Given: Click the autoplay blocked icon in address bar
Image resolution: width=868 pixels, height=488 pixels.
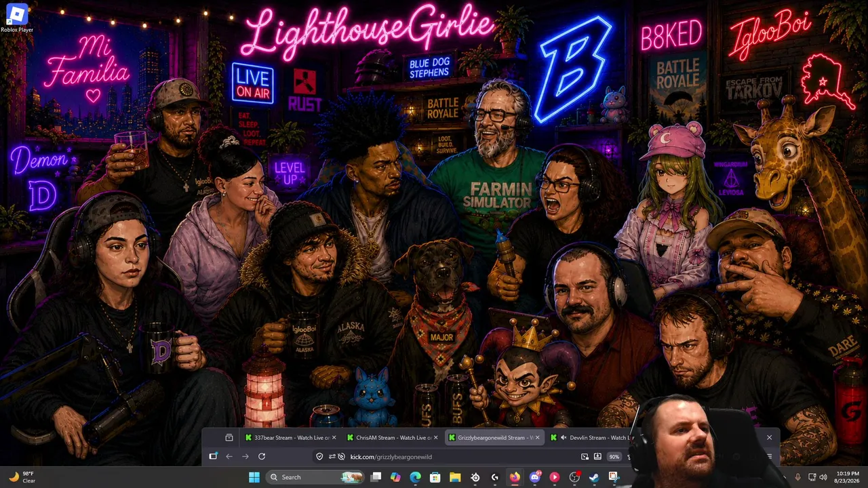Looking at the screenshot, I should point(341,457).
